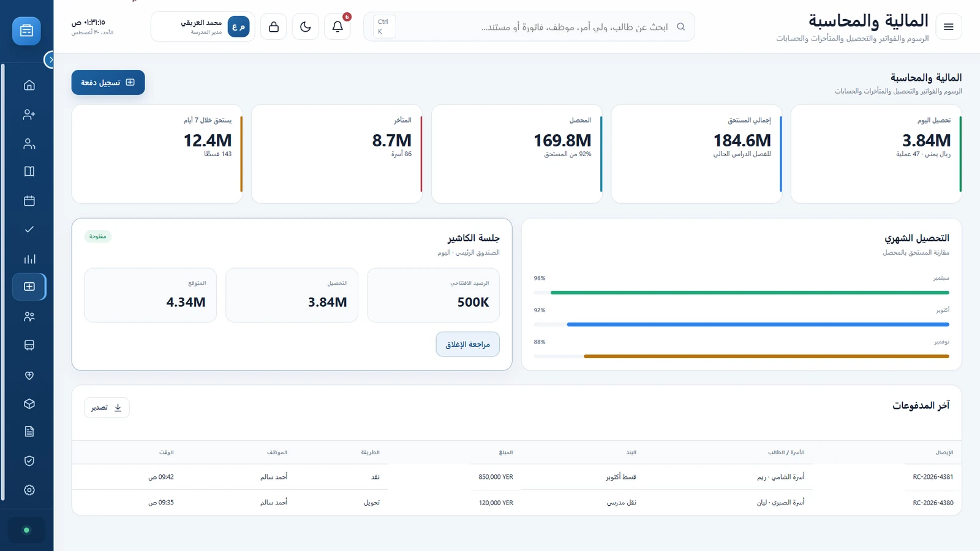The width and height of the screenshot is (980, 551).
Task: Open the open-book sidebar icon
Action: coord(29,171)
